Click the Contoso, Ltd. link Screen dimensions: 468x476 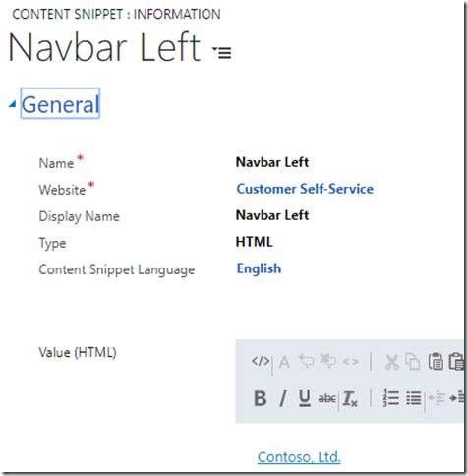pyautogui.click(x=299, y=457)
